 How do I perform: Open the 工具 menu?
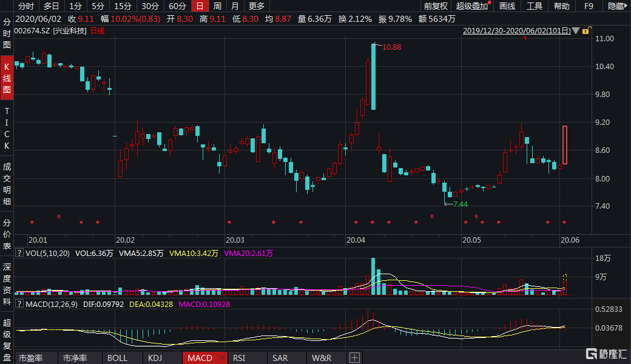click(x=535, y=6)
